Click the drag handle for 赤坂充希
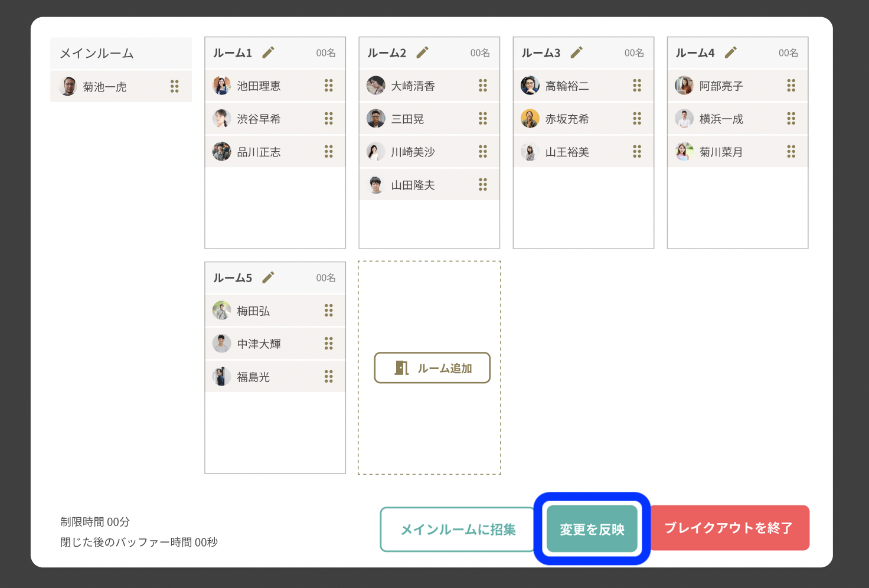Viewport: 869px width, 588px height. pos(636,119)
